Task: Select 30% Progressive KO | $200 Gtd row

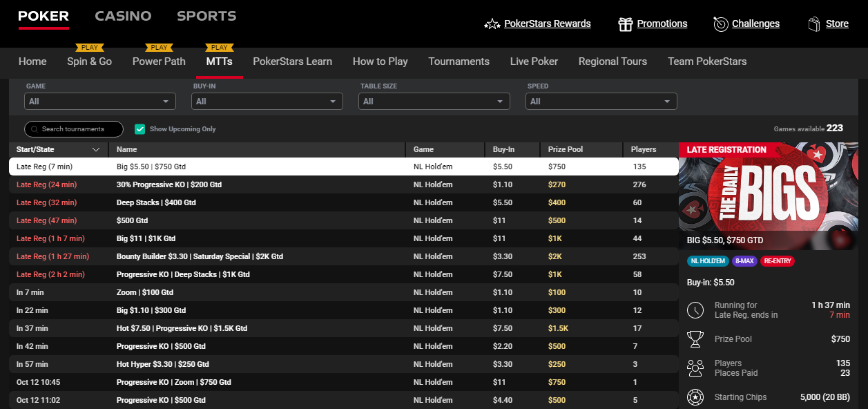Action: pyautogui.click(x=343, y=184)
